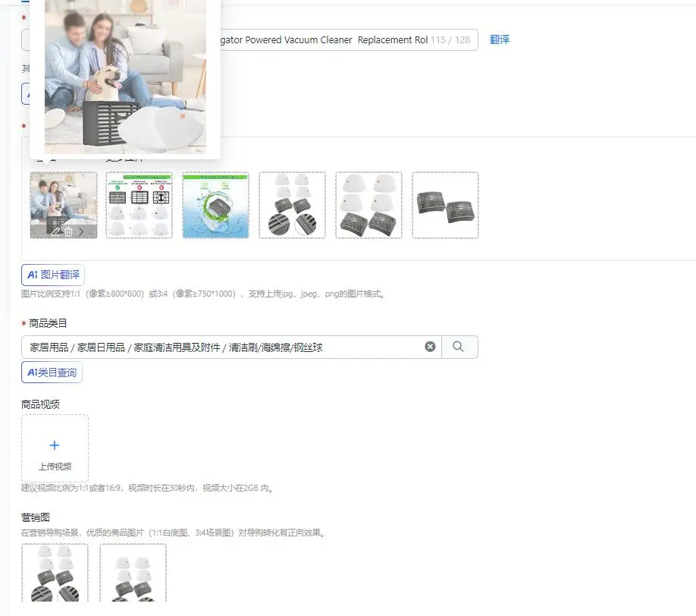Click the first marketing image under 营销图
This screenshot has width=696, height=616.
click(55, 573)
